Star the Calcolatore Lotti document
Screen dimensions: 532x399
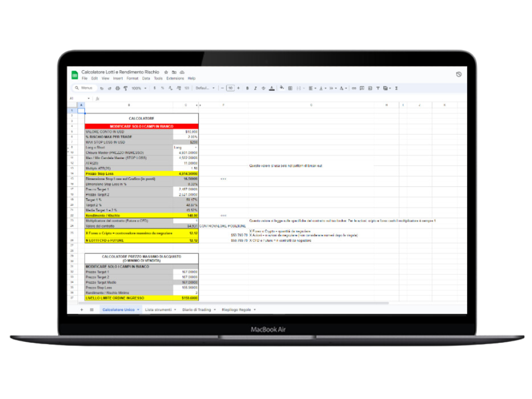pos(166,72)
